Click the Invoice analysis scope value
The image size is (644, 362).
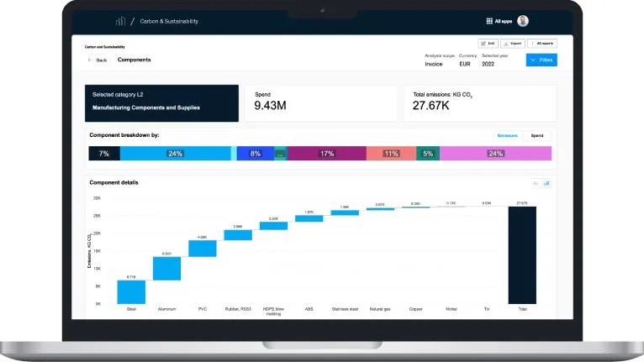pyautogui.click(x=433, y=64)
